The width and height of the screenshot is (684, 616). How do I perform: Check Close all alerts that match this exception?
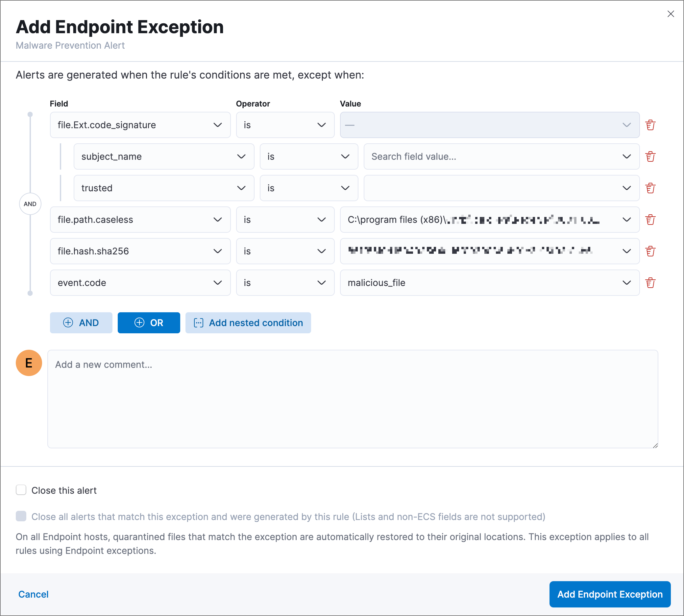21,516
